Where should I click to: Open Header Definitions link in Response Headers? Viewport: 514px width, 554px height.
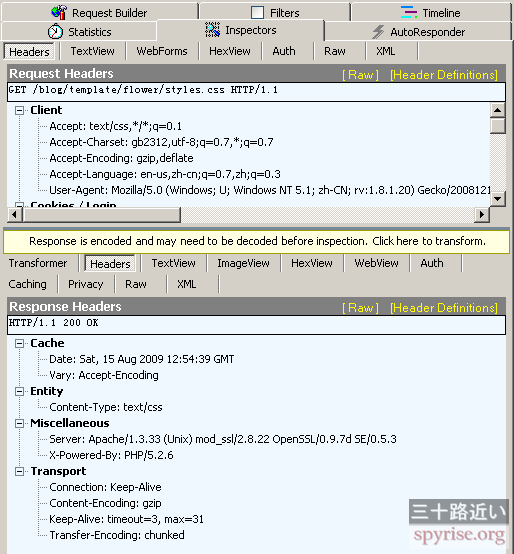click(444, 308)
